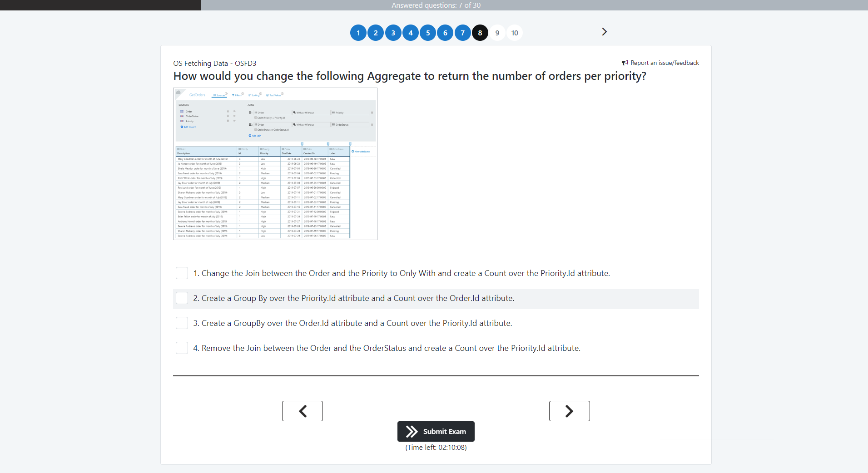The image size is (868, 473).
Task: Open question 10 in the navigator
Action: [x=515, y=33]
